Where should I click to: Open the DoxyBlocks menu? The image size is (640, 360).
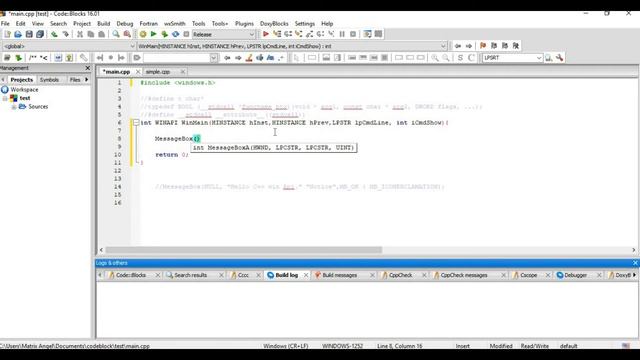274,24
